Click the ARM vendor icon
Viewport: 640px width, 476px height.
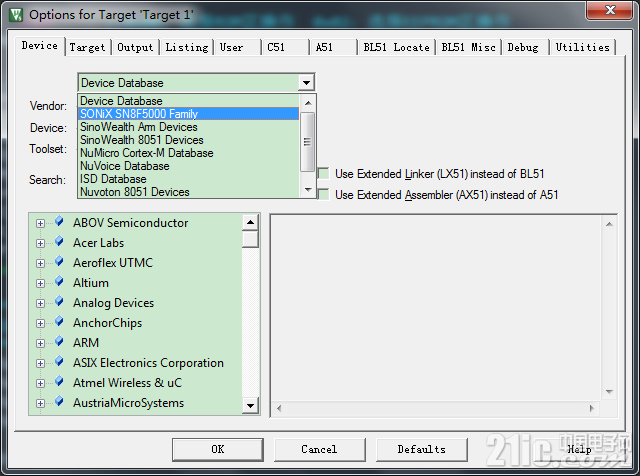coord(60,341)
